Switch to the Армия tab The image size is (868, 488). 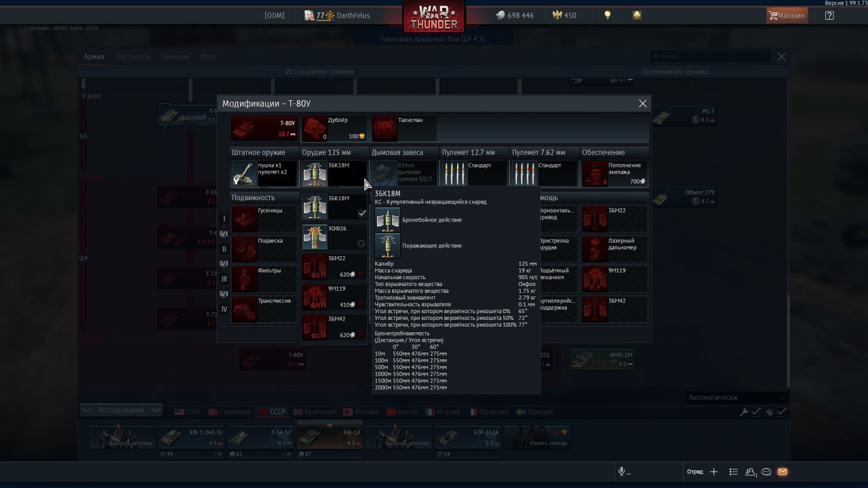(94, 57)
